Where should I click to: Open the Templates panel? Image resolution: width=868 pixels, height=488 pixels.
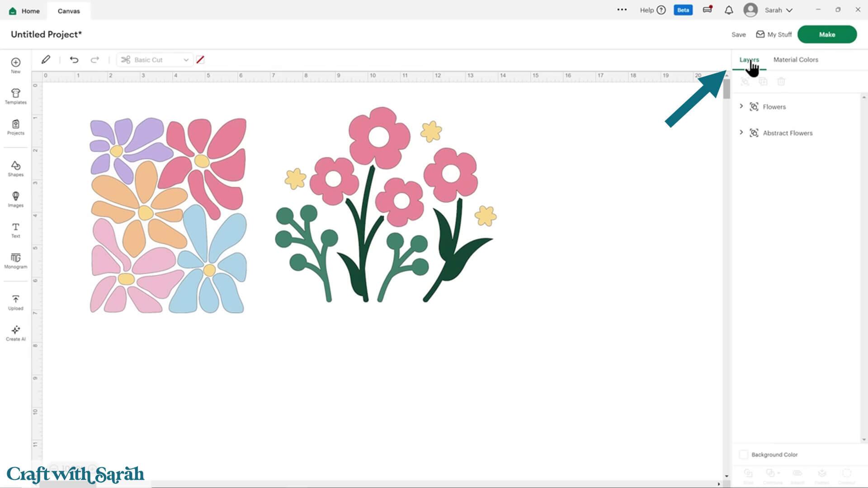15,96
